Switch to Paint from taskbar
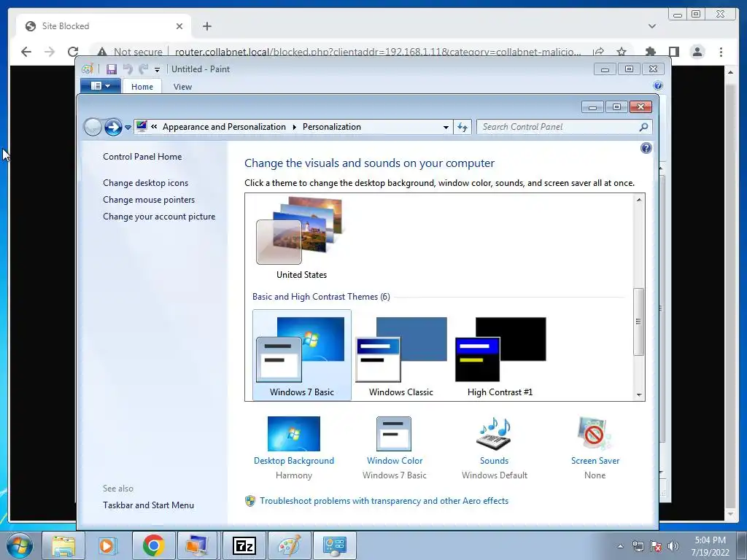 [x=289, y=545]
